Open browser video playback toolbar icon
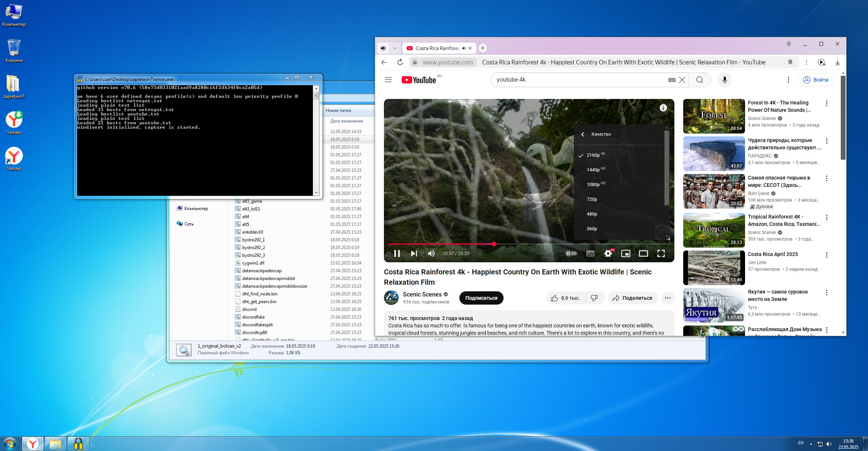This screenshot has width=868, height=451. [821, 63]
